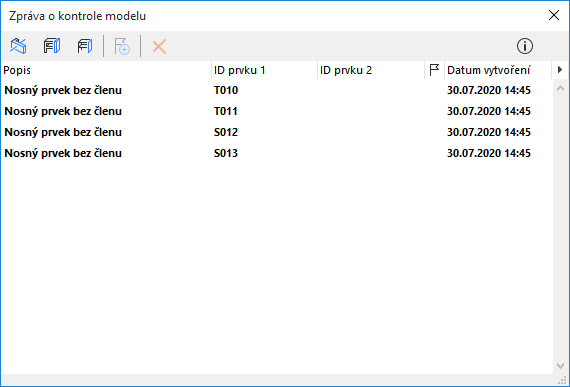Screen dimensions: 570x387
Task: Open the info icon in the toolbar
Action: tap(525, 46)
